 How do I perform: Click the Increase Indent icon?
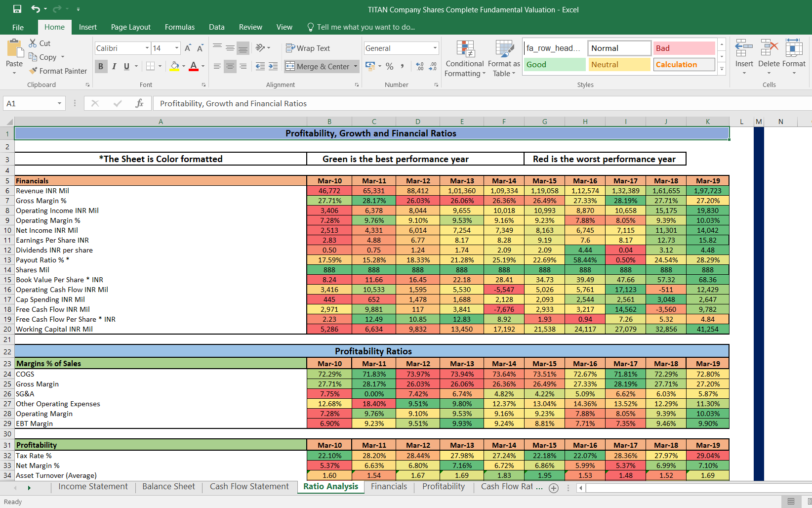(x=273, y=66)
